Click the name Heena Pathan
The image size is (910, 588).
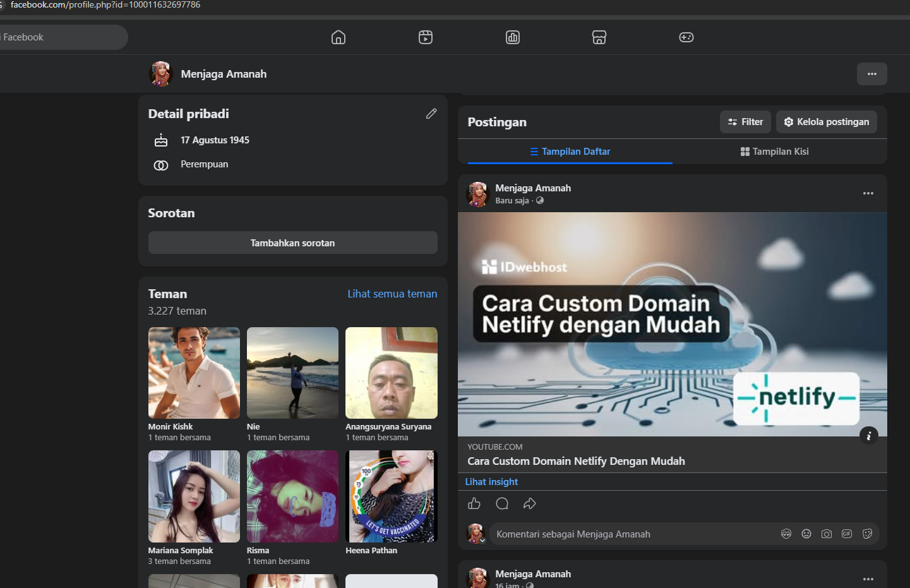pyautogui.click(x=371, y=551)
